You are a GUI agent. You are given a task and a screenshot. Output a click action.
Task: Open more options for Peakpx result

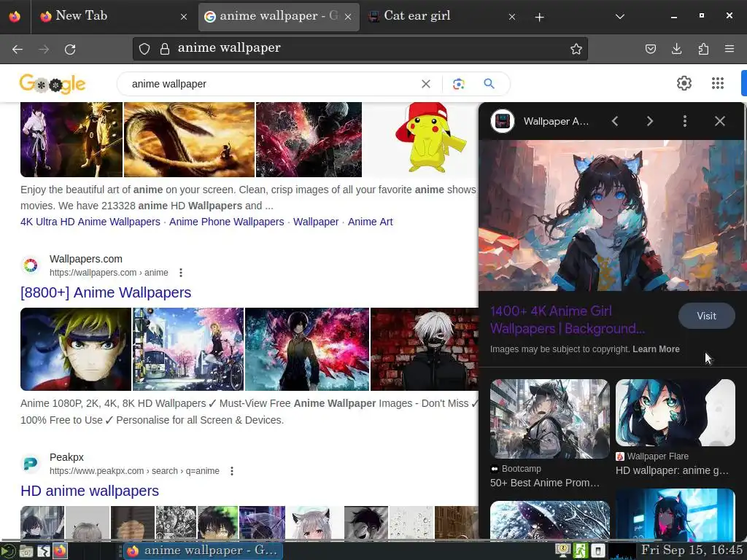point(231,471)
